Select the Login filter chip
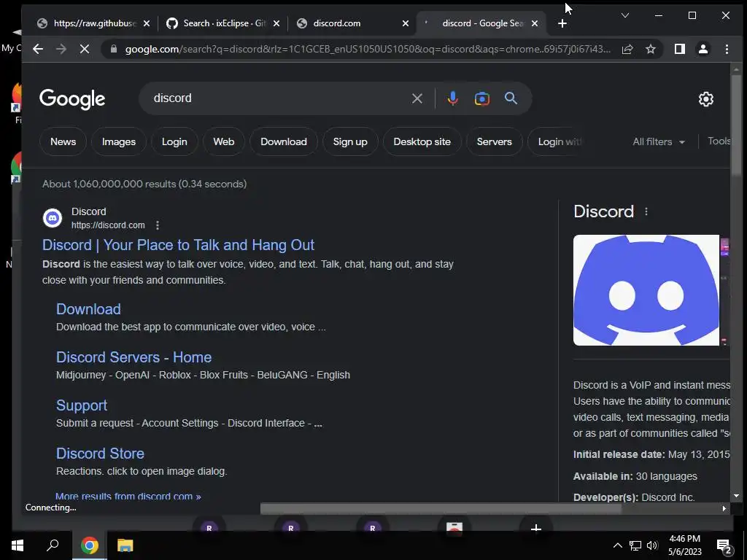The height and width of the screenshot is (560, 747). pyautogui.click(x=174, y=142)
